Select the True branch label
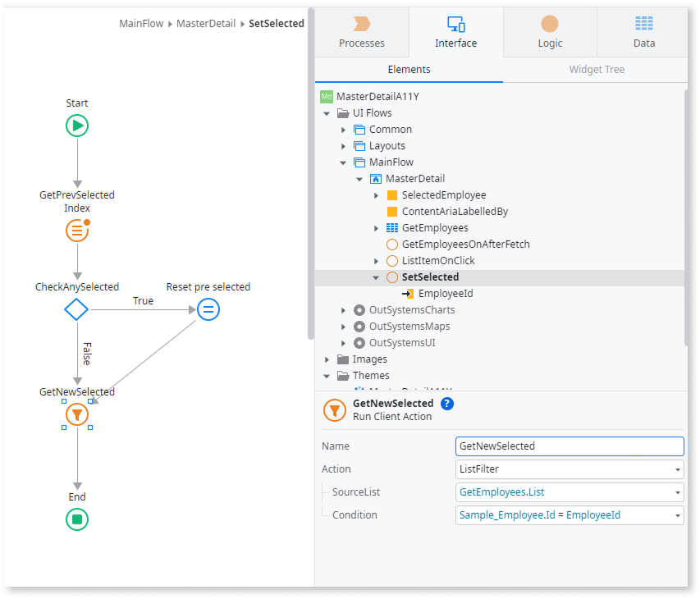700x599 pixels. [143, 301]
